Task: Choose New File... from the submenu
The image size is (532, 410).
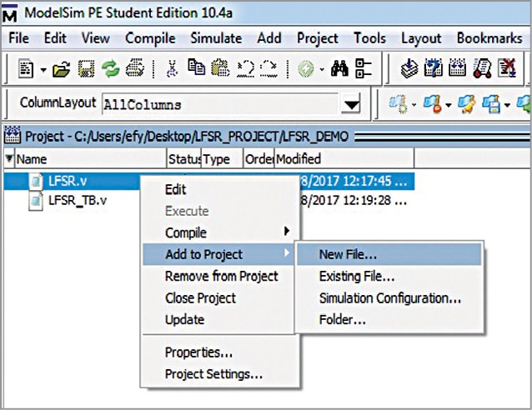Action: [x=348, y=254]
